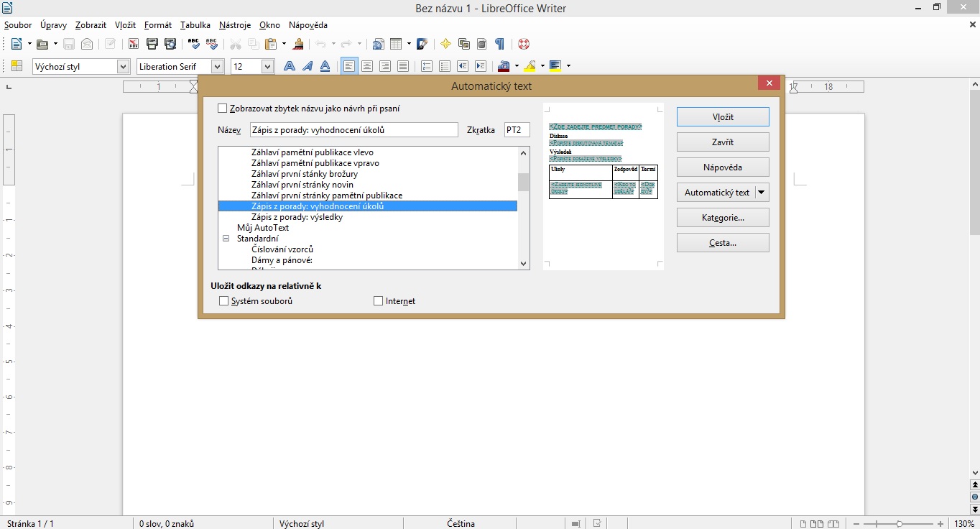The height and width of the screenshot is (529, 980).
Task: Open the 'Tabulka' menu
Action: 195,25
